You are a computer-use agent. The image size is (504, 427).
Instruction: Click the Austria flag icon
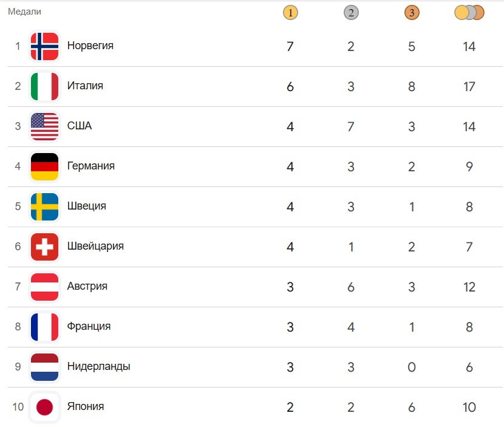click(44, 287)
